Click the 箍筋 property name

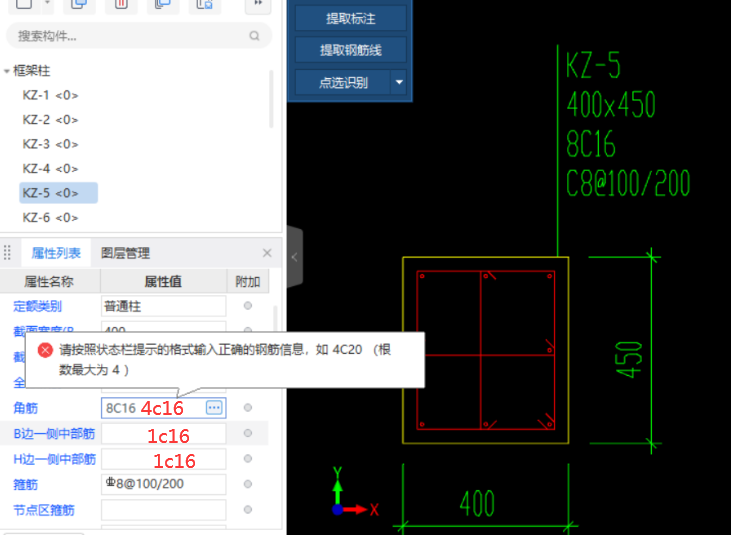tap(26, 485)
